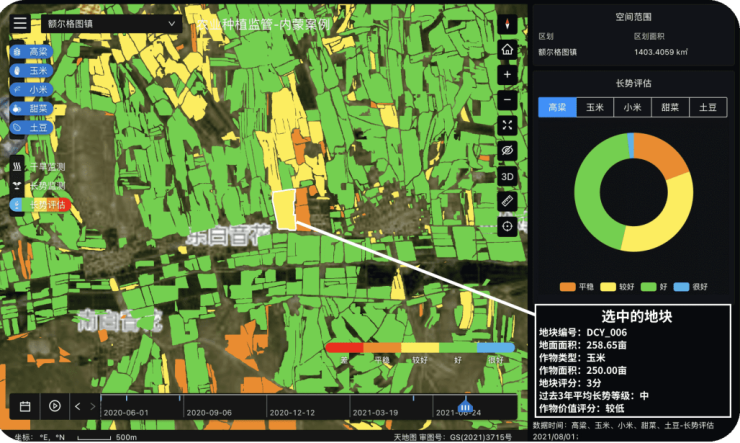
Task: Select 2020-06-01 on timeline
Action: (126, 412)
